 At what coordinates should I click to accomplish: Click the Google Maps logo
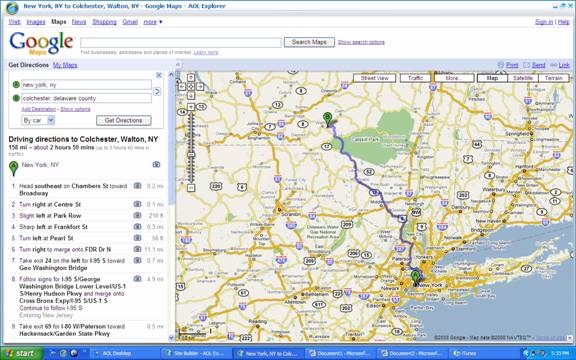tap(41, 43)
